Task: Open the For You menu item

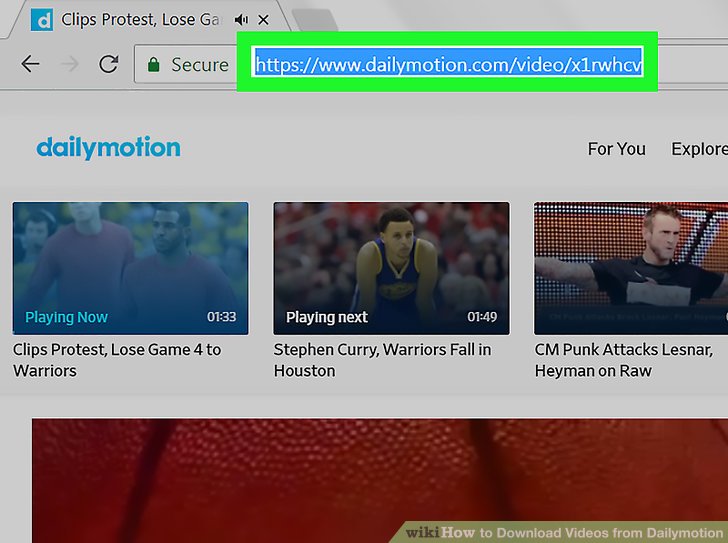Action: coord(617,149)
